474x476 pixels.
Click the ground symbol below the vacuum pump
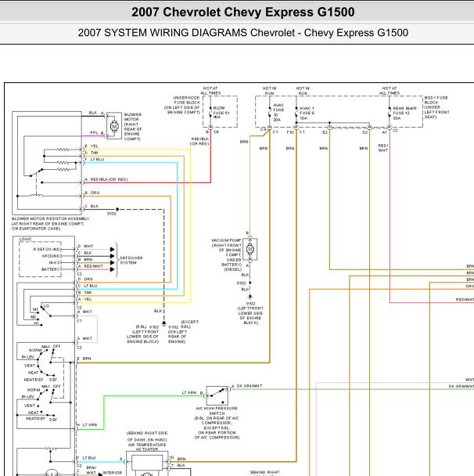point(250,297)
